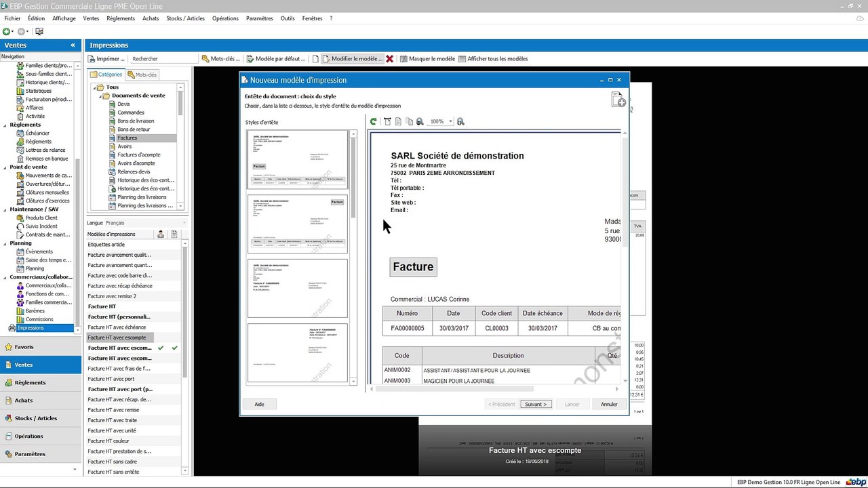Switch to the Mots-clés tab

tap(142, 75)
